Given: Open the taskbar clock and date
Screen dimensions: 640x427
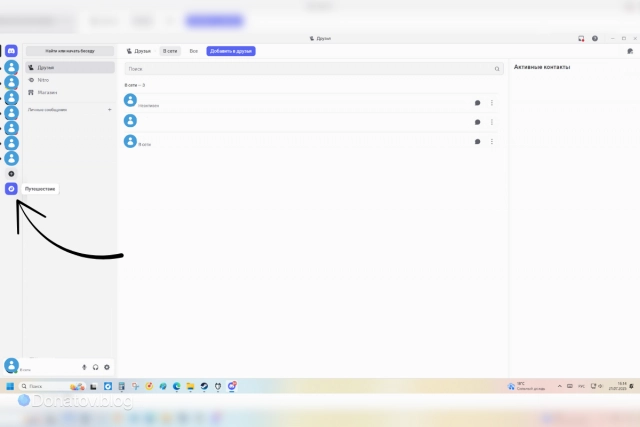Looking at the screenshot, I should 618,386.
